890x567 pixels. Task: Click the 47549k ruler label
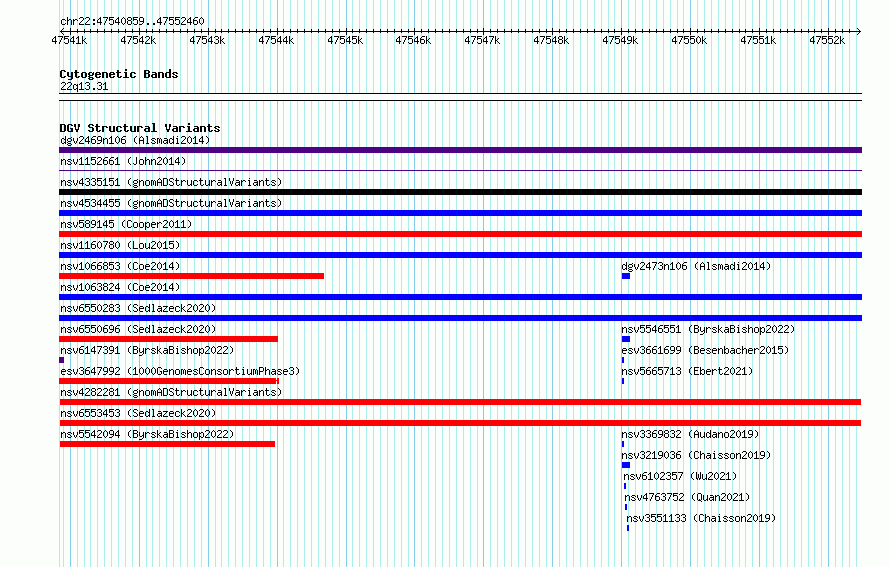pos(620,40)
